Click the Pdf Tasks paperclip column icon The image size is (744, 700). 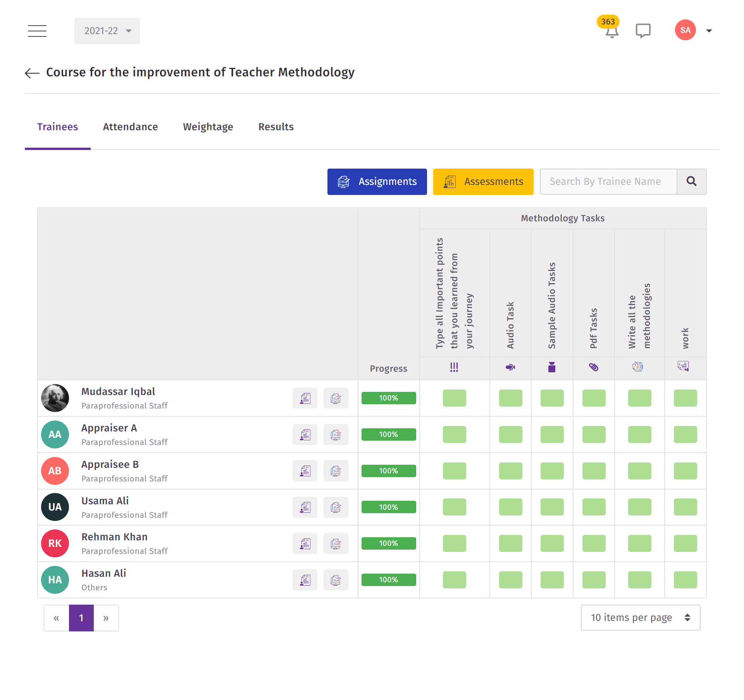click(593, 367)
